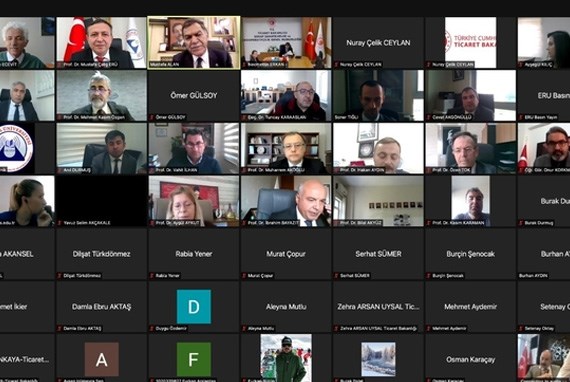Image resolution: width=570 pixels, height=382 pixels.
Task: Select Osman Karaçay participant tile
Action: point(471,358)
